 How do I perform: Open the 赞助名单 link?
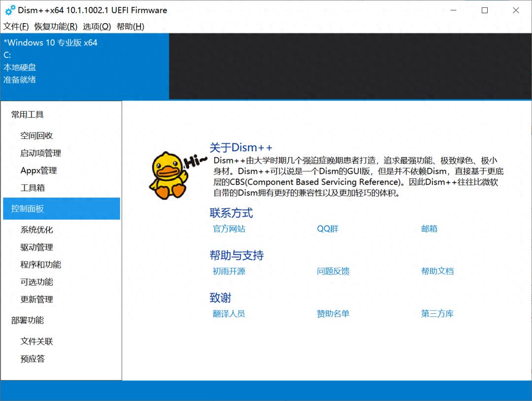click(x=333, y=313)
